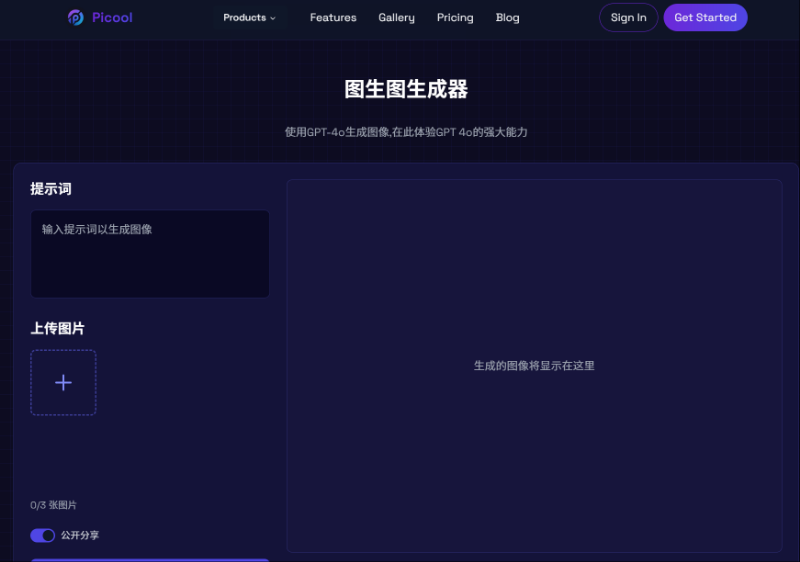The image size is (800, 562).
Task: Open the Features page
Action: (333, 17)
